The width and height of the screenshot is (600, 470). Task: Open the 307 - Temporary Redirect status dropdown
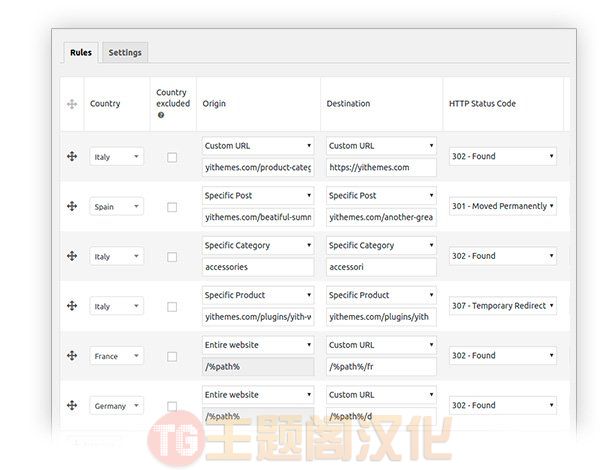coord(503,305)
